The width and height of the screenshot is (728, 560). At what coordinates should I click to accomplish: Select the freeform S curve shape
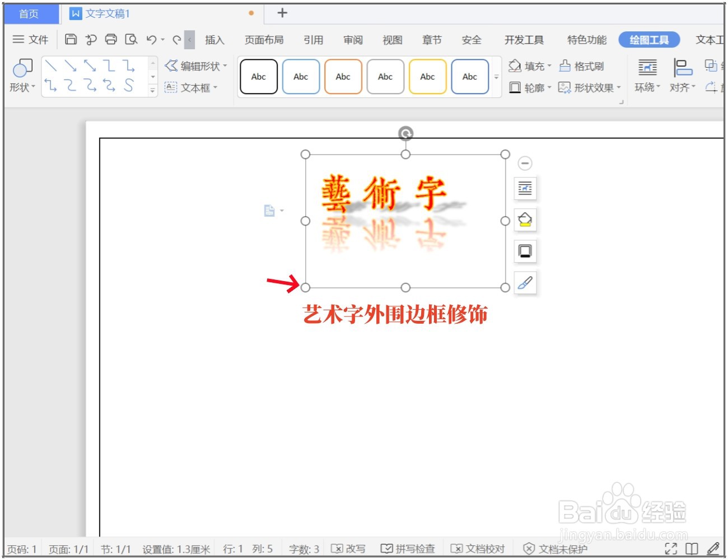(x=129, y=85)
